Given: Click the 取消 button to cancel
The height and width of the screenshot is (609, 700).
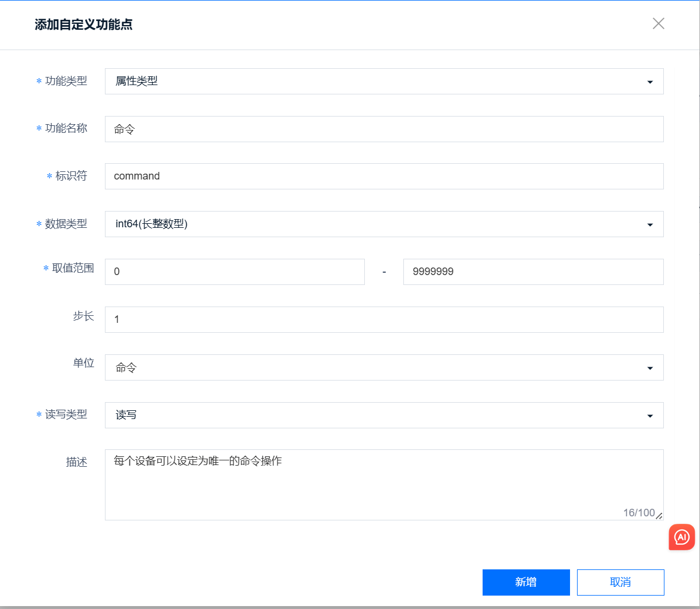Looking at the screenshot, I should pyautogui.click(x=621, y=582).
